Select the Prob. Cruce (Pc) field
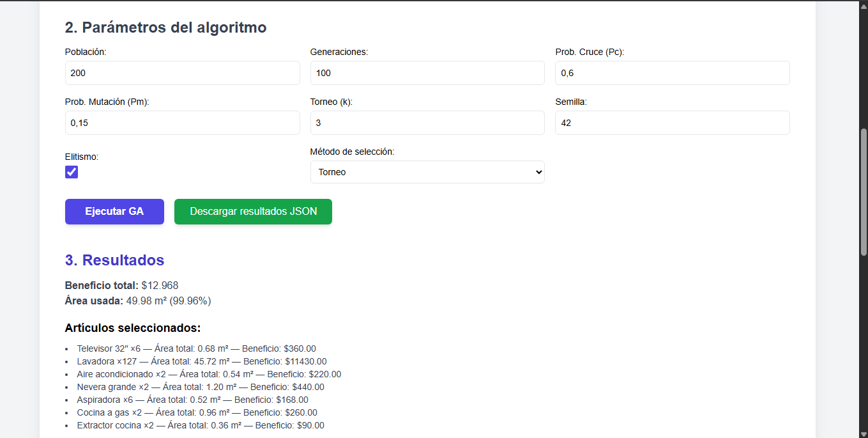This screenshot has height=438, width=868. pyautogui.click(x=672, y=73)
